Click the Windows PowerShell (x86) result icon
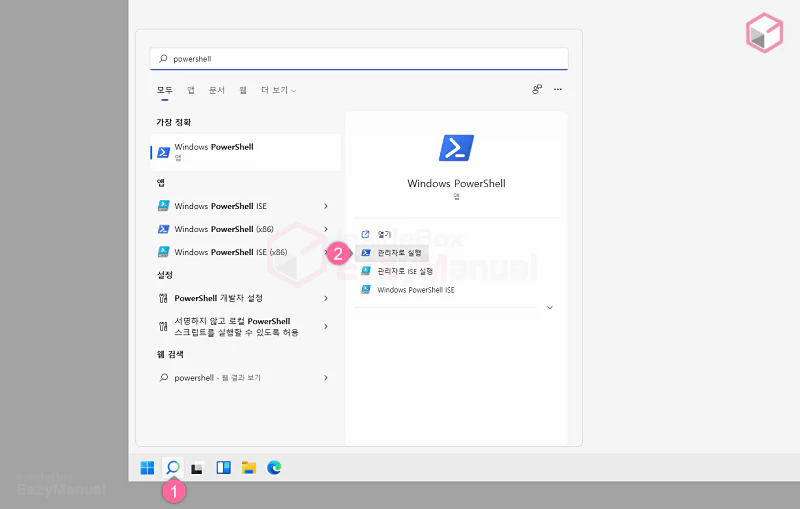800x509 pixels. [163, 229]
